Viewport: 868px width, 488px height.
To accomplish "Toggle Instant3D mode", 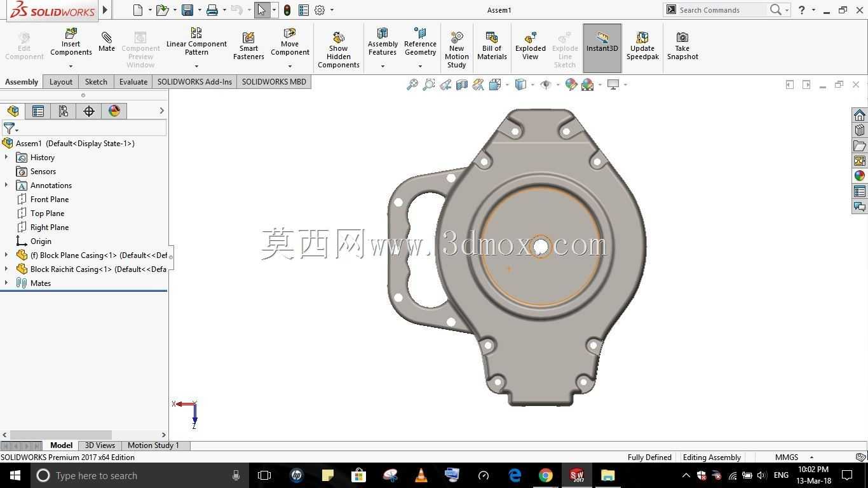I will click(602, 48).
